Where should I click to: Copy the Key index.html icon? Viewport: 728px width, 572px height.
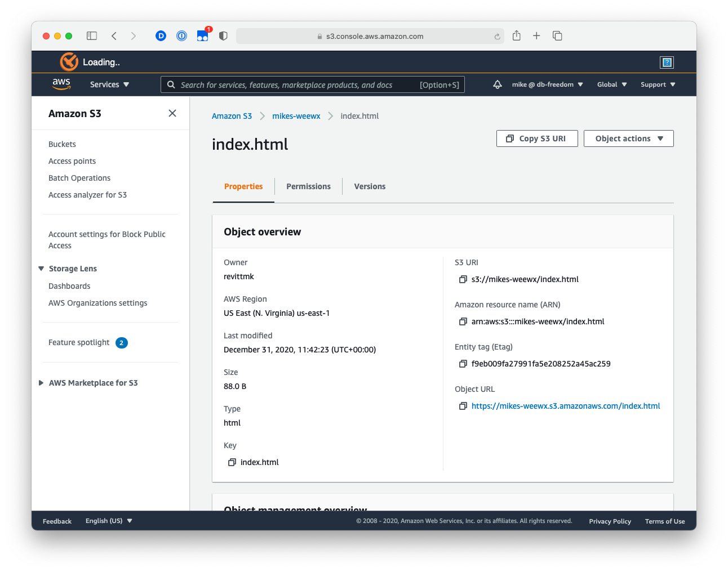(232, 462)
